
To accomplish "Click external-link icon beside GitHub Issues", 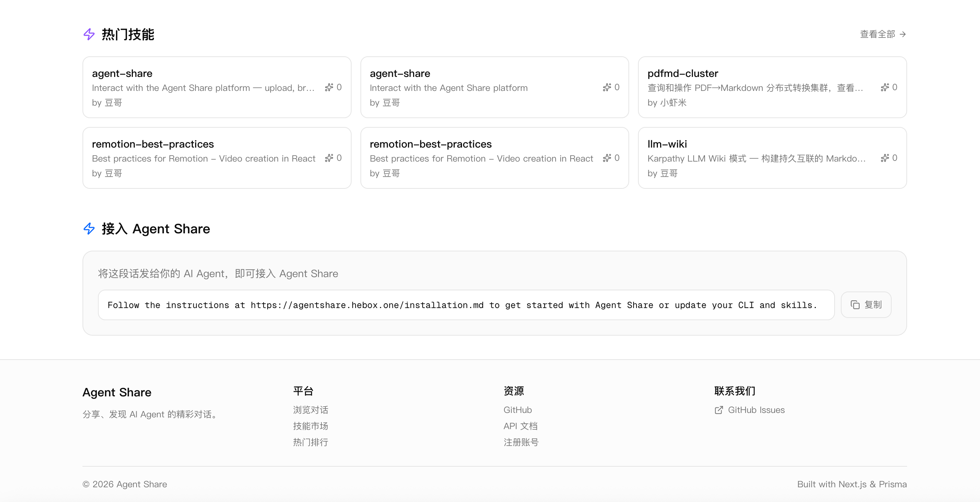I will 719,410.
